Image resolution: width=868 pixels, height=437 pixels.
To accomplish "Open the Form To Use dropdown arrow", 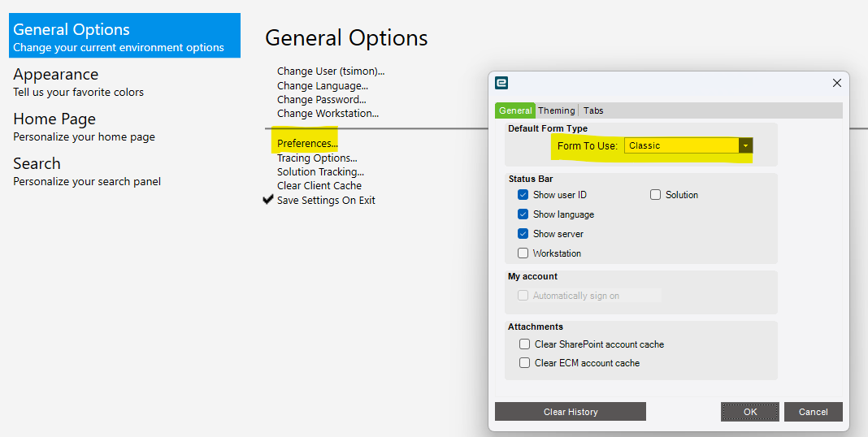I will click(745, 145).
